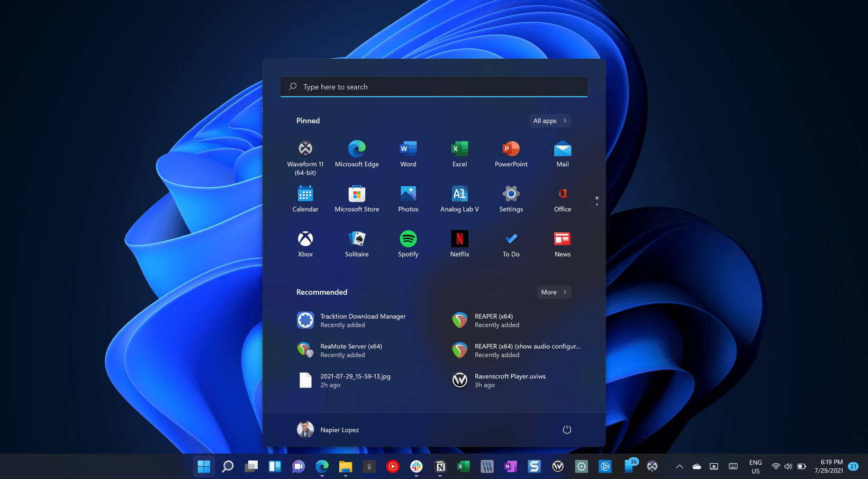
Task: Open the Widgets panel from taskbar
Action: (275, 466)
